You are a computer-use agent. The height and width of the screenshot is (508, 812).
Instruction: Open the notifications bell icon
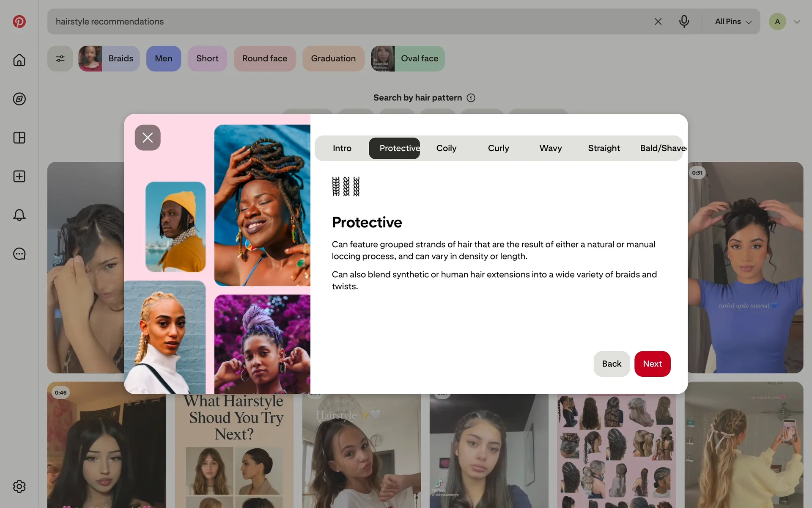(19, 215)
